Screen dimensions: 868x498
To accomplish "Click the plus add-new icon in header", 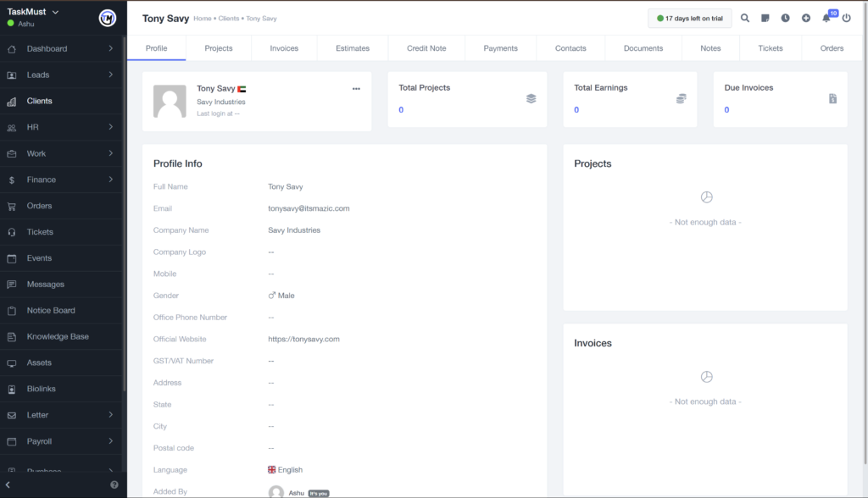I will click(x=806, y=18).
